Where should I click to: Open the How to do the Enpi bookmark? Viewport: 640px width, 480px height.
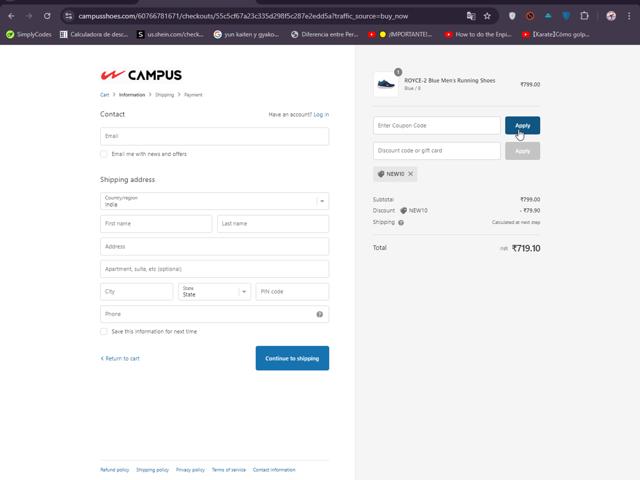click(478, 34)
